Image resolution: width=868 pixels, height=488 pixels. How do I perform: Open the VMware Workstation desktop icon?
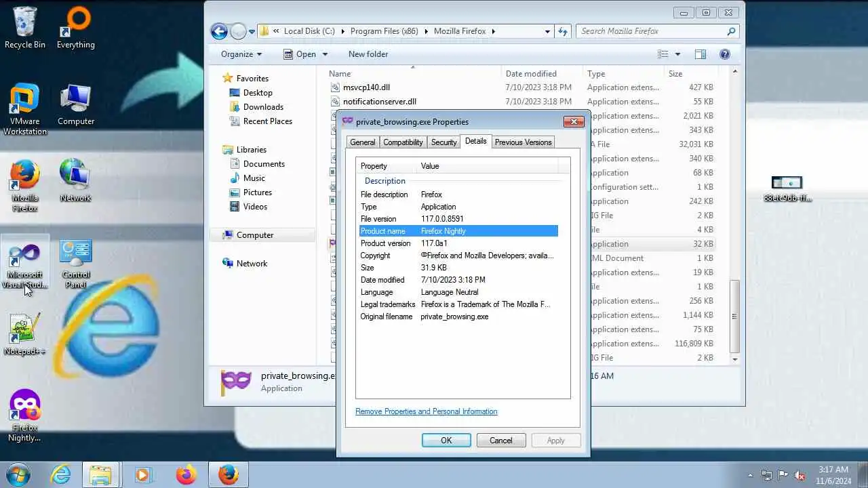click(x=25, y=108)
